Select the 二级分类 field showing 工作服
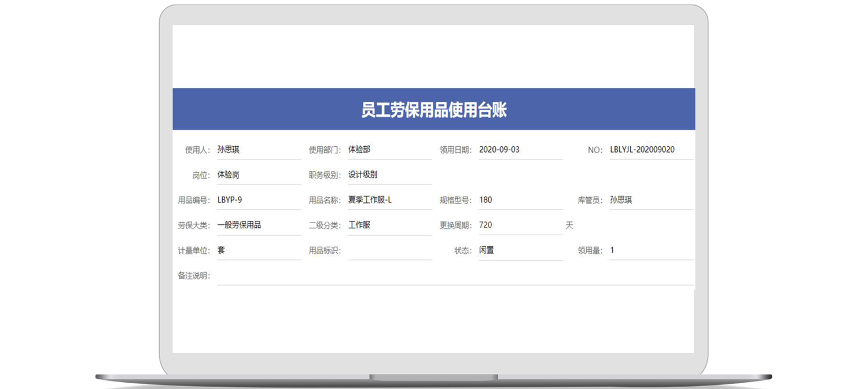This screenshot has width=868, height=389. pos(389,225)
